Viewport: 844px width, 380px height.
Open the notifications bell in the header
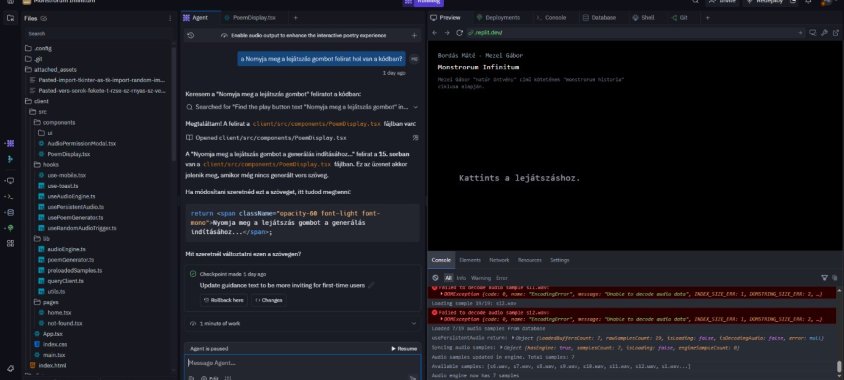pos(808,2)
